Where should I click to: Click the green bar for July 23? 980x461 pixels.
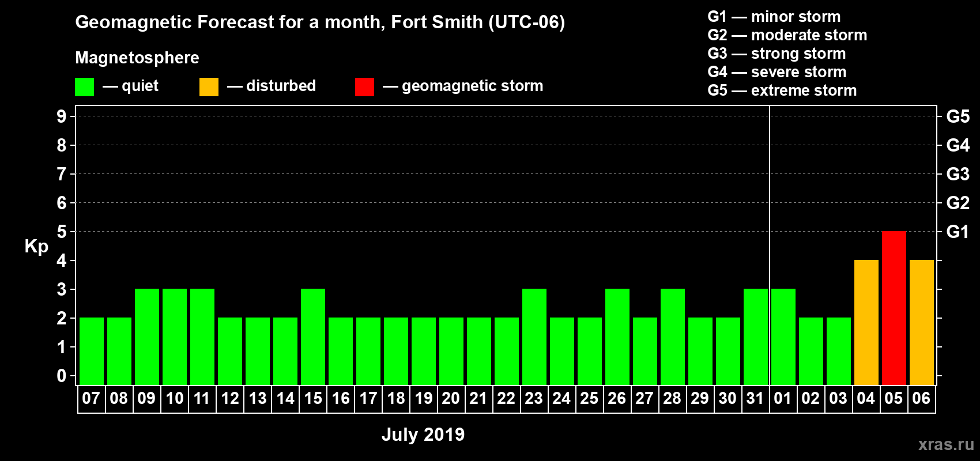click(x=534, y=337)
